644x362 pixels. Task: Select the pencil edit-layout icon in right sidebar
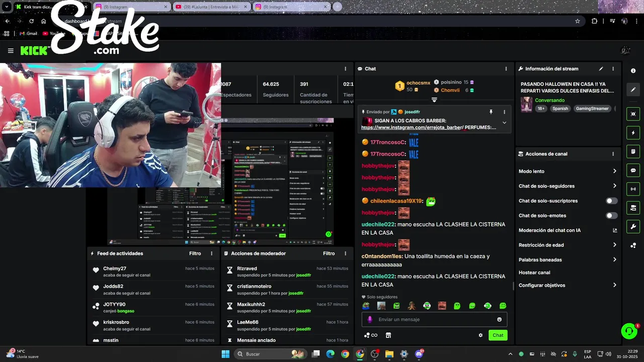(x=633, y=89)
